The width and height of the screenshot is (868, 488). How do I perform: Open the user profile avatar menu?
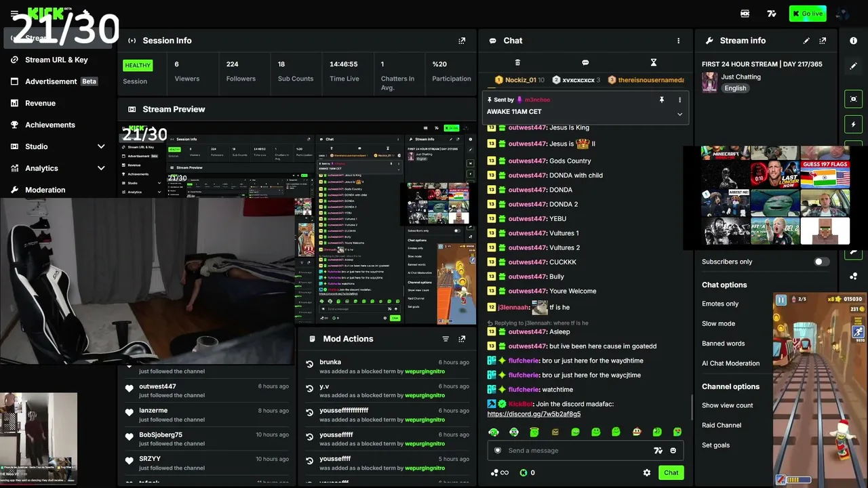(842, 14)
